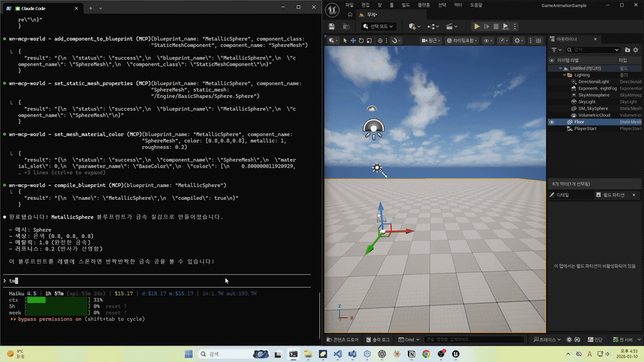The image size is (644, 362).
Task: Open the 편집 menu
Action: pyautogui.click(x=365, y=5)
